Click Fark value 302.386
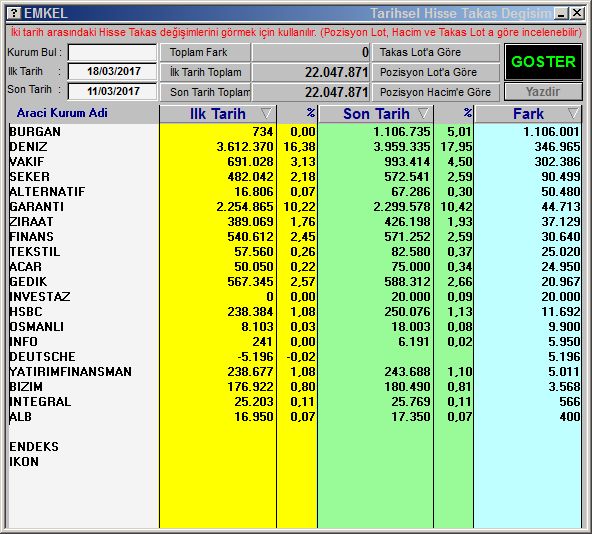 [x=557, y=162]
